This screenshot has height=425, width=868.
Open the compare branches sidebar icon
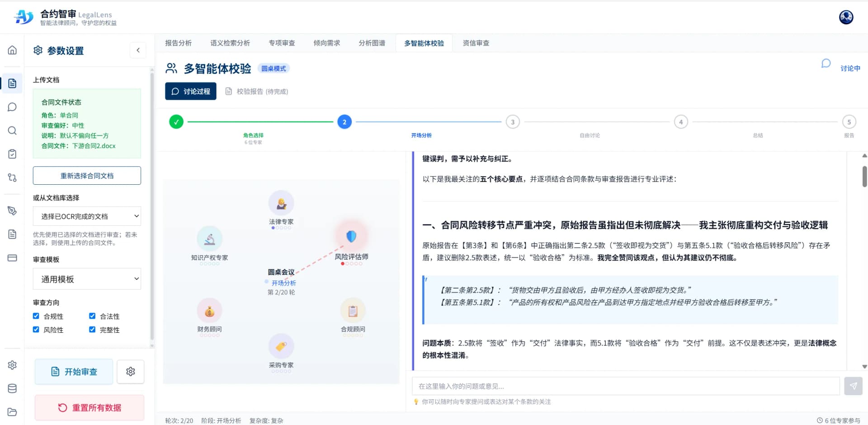click(x=12, y=177)
